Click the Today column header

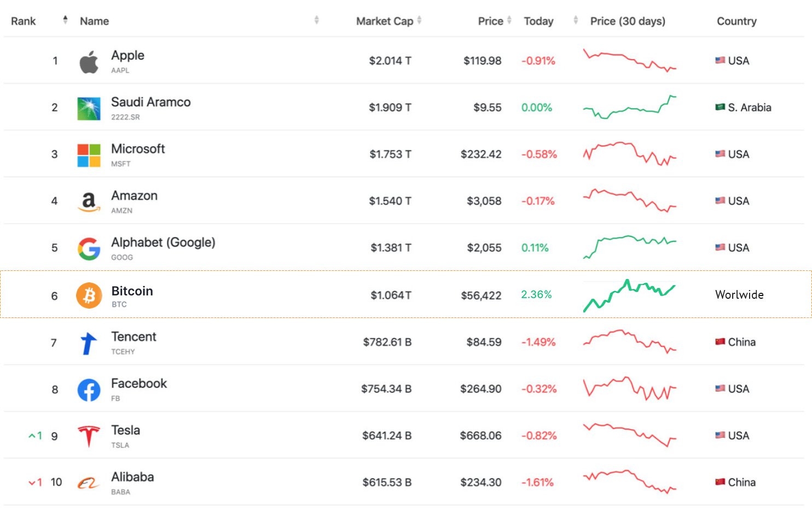(538, 21)
